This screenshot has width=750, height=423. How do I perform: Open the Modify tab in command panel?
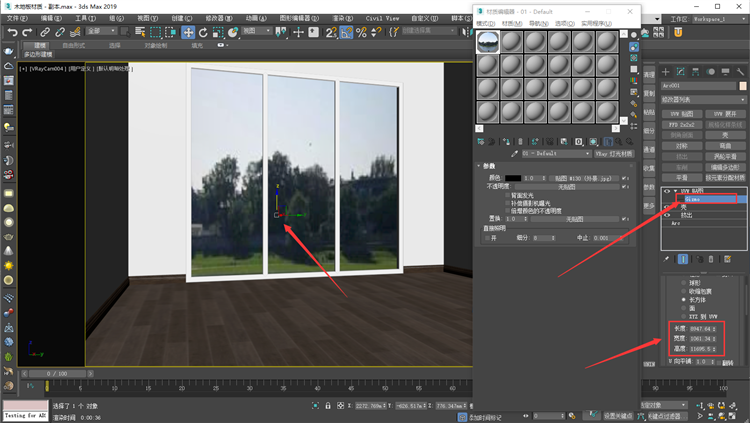680,72
